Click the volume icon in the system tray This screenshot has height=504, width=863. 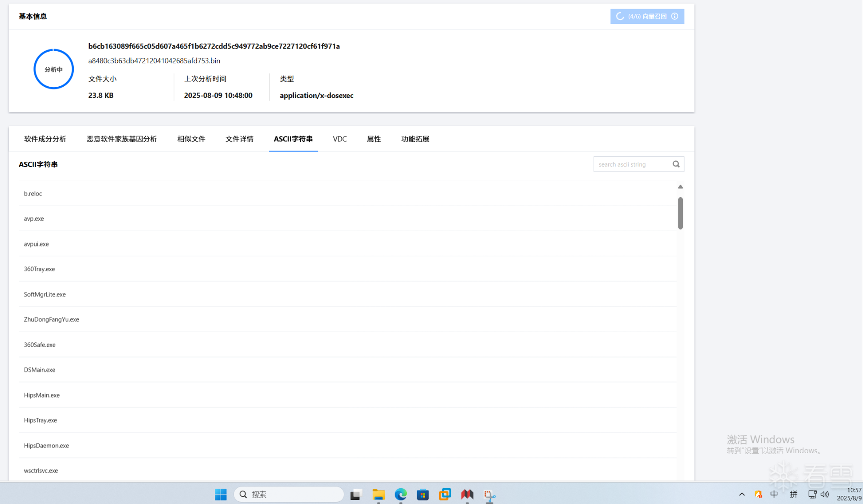[x=824, y=494]
